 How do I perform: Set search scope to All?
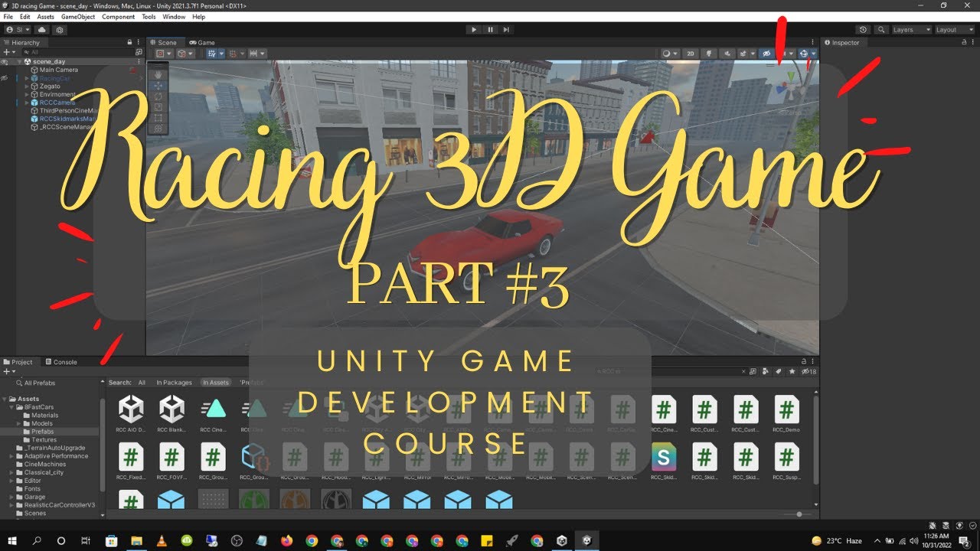(x=142, y=383)
